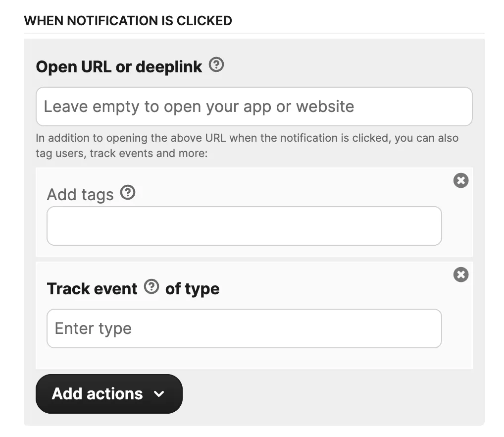Click divider line under the section heading

pos(254,33)
